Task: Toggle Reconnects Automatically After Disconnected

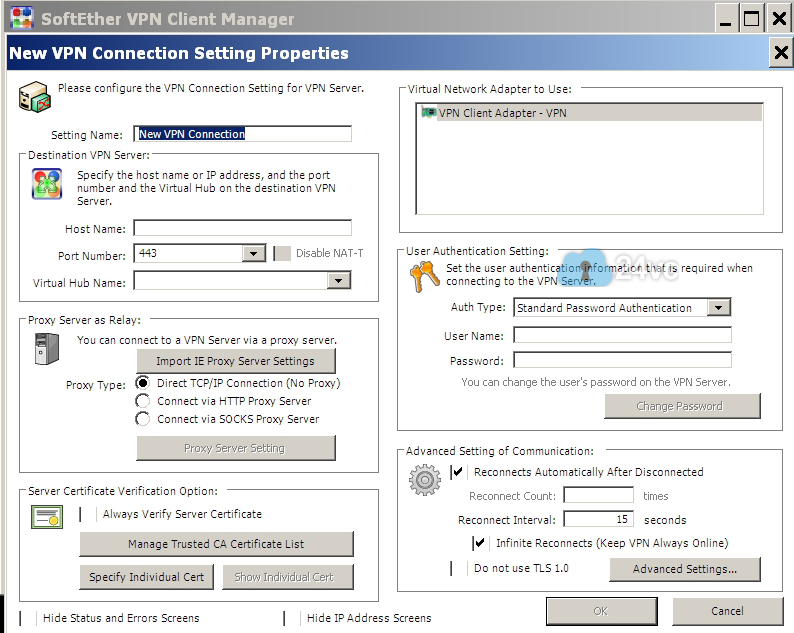Action: coord(459,472)
